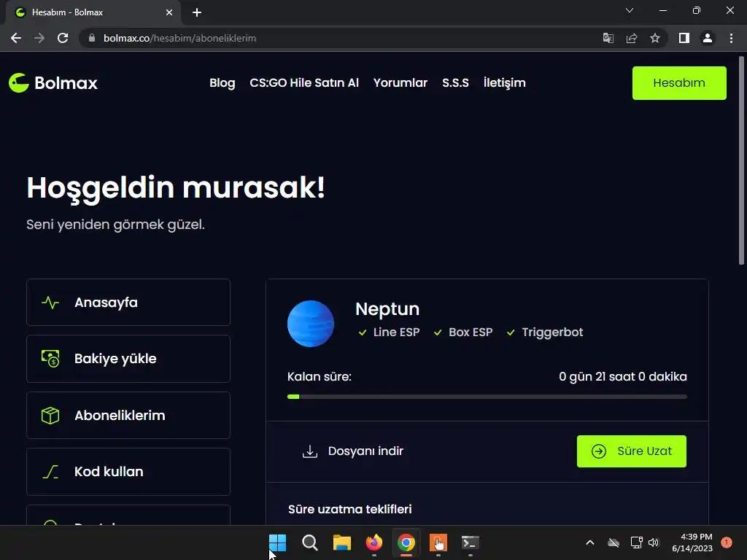This screenshot has height=560, width=747.
Task: Open the translate page icon in address bar
Action: click(608, 38)
